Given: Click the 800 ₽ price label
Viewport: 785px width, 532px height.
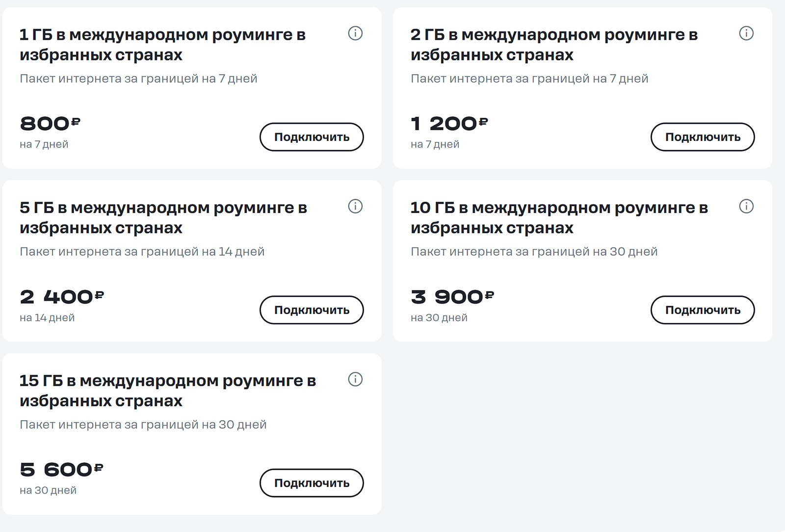Looking at the screenshot, I should click(x=50, y=124).
